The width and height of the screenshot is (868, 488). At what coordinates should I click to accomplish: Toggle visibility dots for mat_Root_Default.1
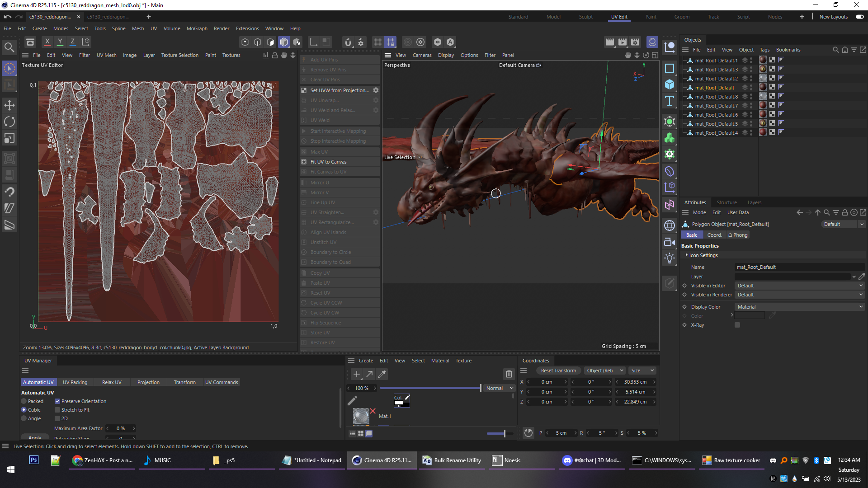coord(751,60)
